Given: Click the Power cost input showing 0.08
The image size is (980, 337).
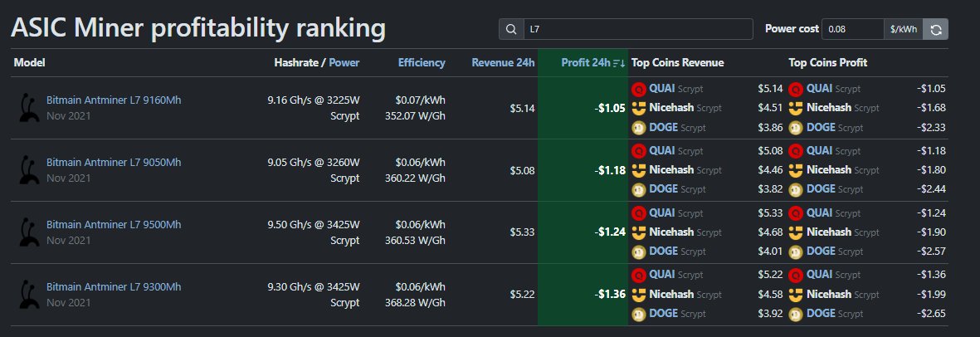Looking at the screenshot, I should click(x=852, y=29).
